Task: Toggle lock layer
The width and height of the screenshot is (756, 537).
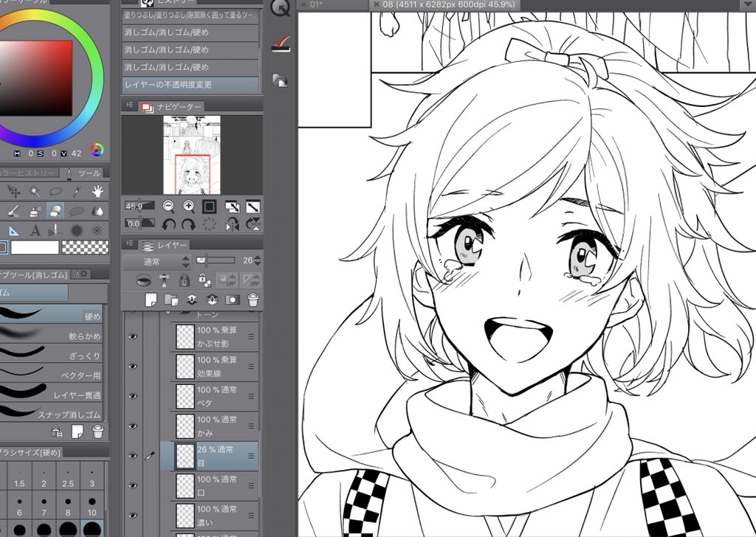Action: tap(184, 280)
